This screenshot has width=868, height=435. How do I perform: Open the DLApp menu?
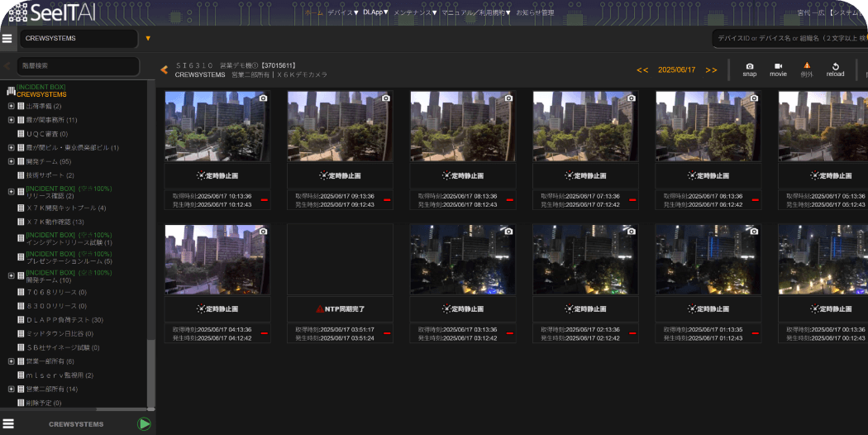375,12
